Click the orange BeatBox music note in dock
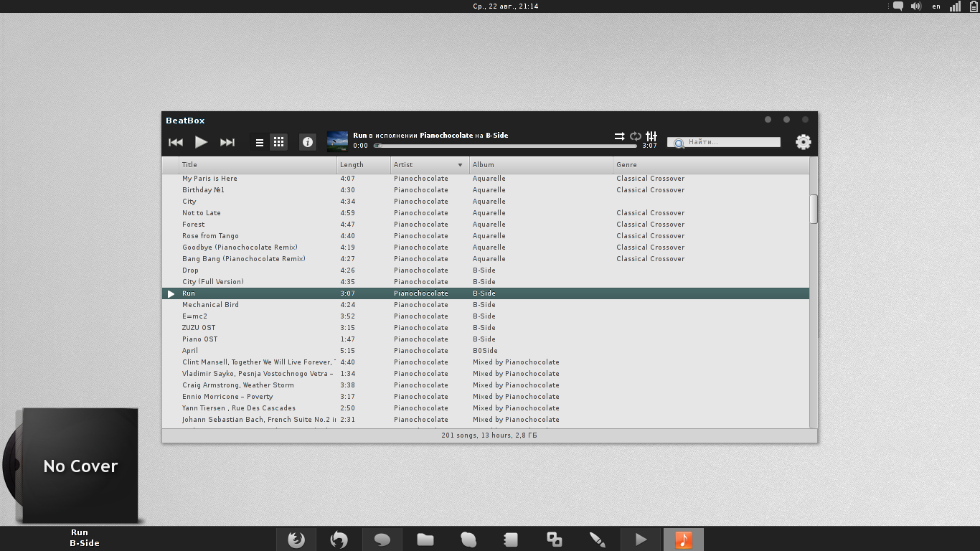This screenshot has width=980, height=551. click(684, 540)
